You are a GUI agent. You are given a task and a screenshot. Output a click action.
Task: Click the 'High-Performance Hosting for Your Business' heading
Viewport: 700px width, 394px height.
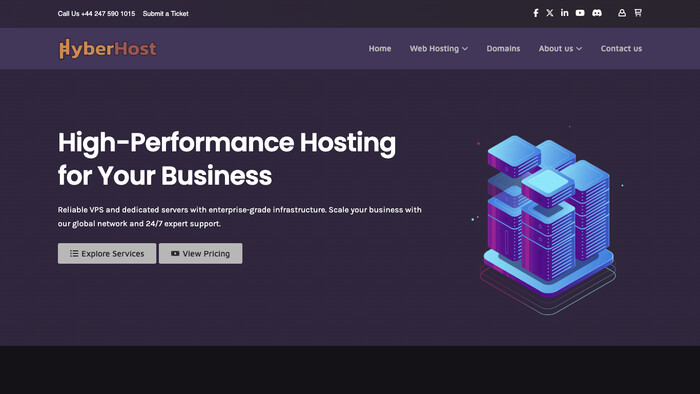point(227,159)
